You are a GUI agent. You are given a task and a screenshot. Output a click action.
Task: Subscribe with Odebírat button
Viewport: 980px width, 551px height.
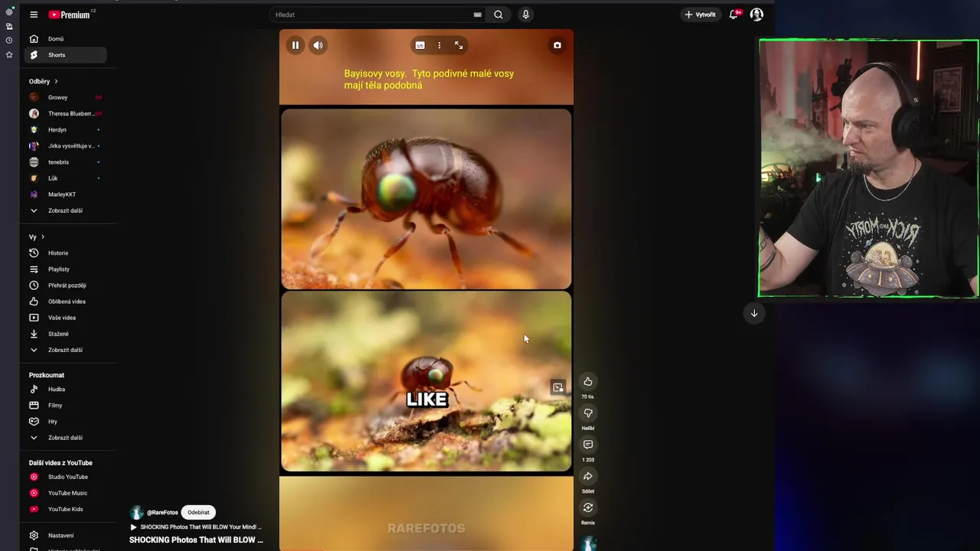pyautogui.click(x=198, y=513)
